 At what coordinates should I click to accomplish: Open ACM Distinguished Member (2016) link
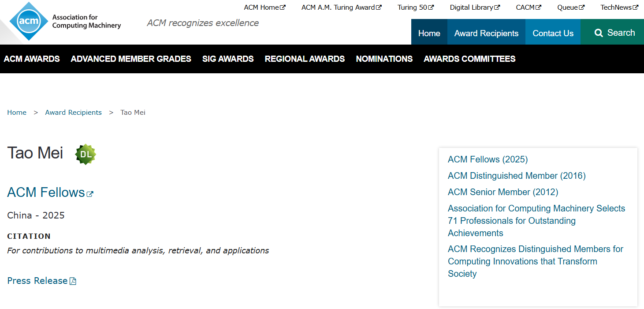[517, 176]
